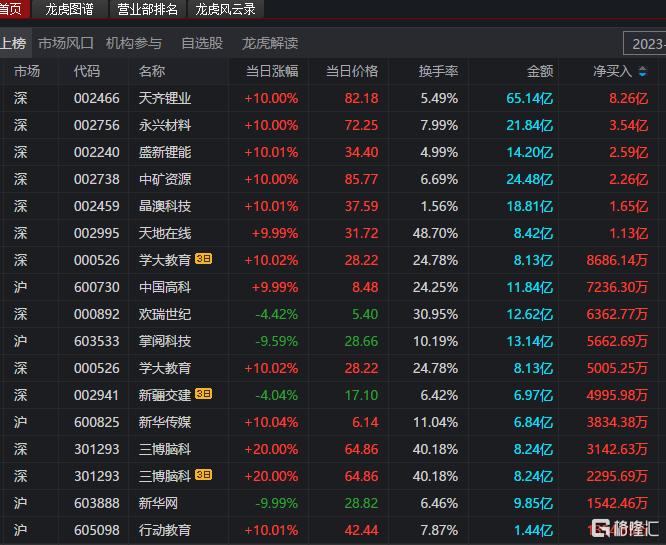This screenshot has height=545, width=666.
Task: Open 机构参与 sub-tab
Action: pyautogui.click(x=134, y=43)
